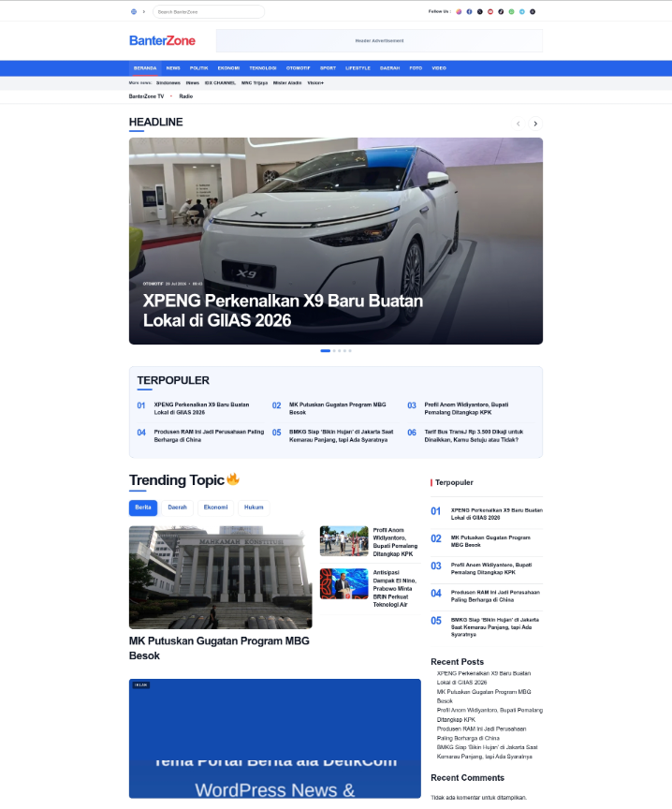This screenshot has height=809, width=672.
Task: Click the BanterZone logo
Action: coord(162,41)
